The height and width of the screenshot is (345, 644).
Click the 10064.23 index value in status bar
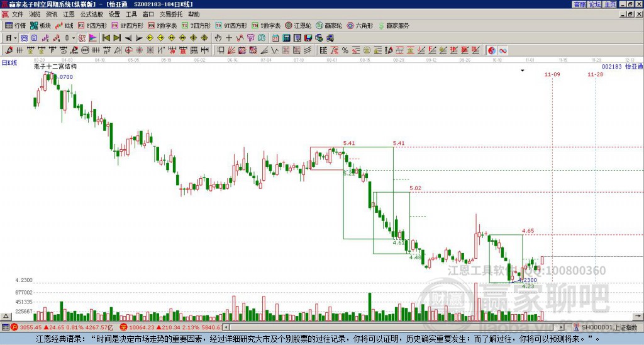pos(140,327)
